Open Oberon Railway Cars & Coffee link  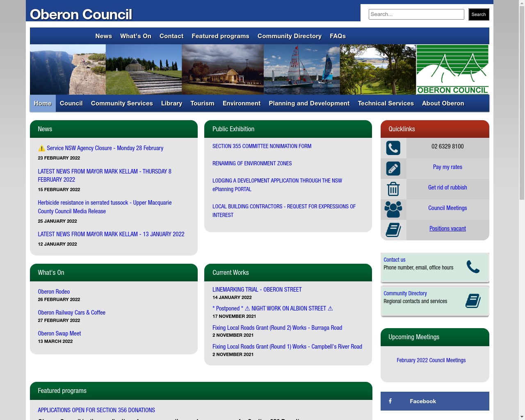[x=71, y=313]
